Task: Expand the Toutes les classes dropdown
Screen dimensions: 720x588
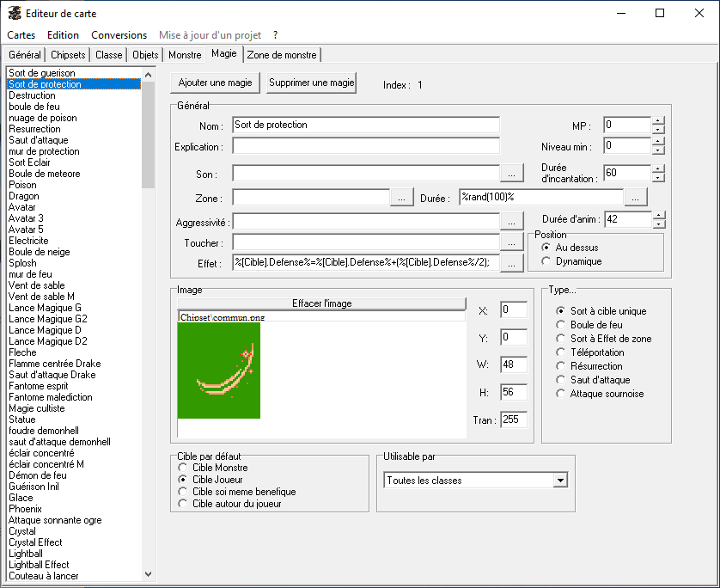Action: 561,481
